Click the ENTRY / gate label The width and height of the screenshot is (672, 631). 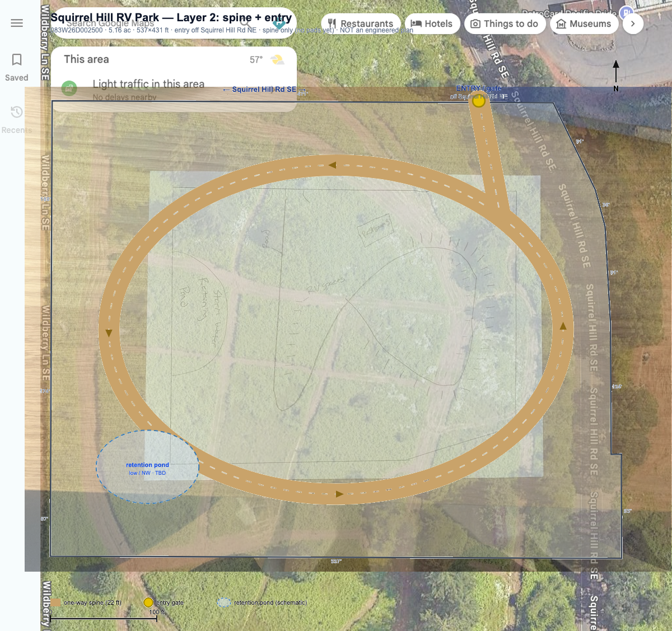pos(479,88)
